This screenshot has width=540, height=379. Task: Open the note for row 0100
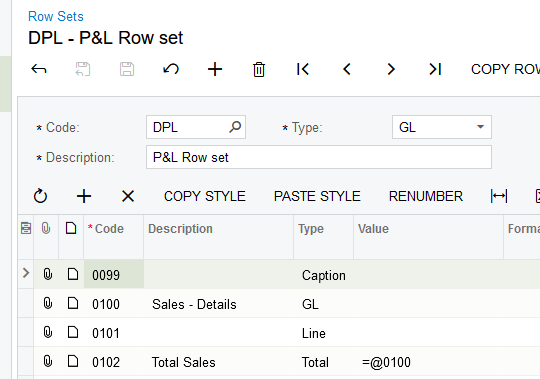[73, 303]
